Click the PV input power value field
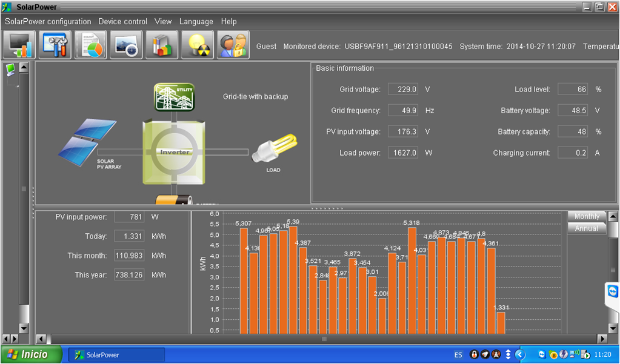The width and height of the screenshot is (620, 364). point(129,217)
